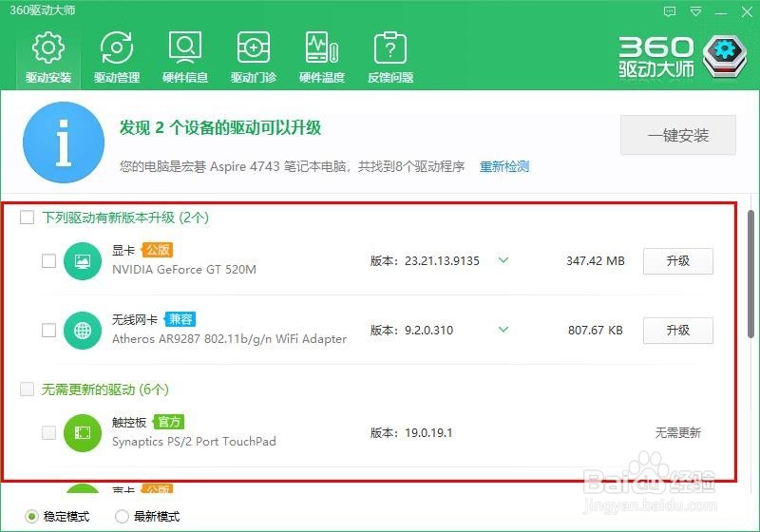Viewport: 760px width, 532px height.
Task: Check the 显卡 NVIDIA GeForce driver checkbox
Action: point(49,260)
